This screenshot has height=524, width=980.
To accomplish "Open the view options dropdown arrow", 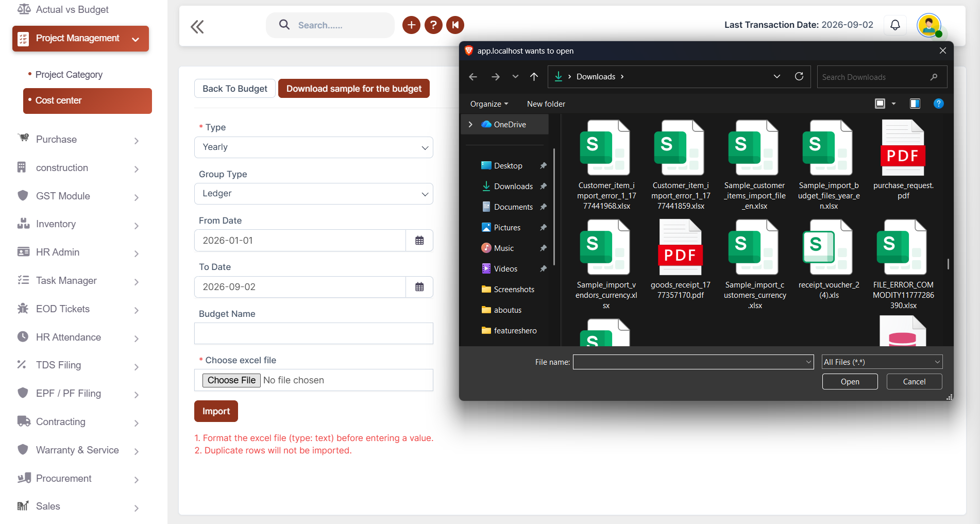I will tap(894, 104).
